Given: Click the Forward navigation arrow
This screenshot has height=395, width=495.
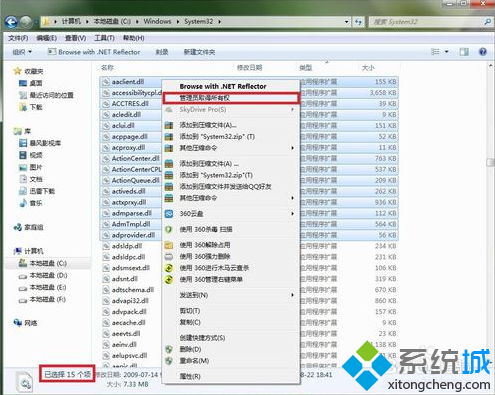Looking at the screenshot, I should click(26, 22).
